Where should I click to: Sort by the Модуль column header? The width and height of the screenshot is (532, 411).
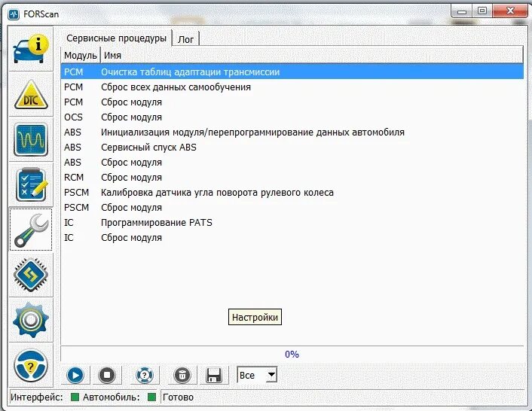tap(81, 55)
